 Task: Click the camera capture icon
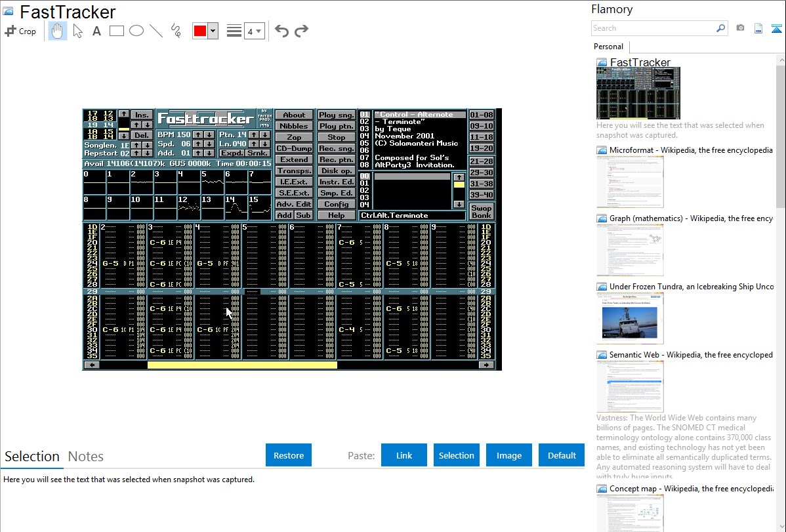(740, 28)
